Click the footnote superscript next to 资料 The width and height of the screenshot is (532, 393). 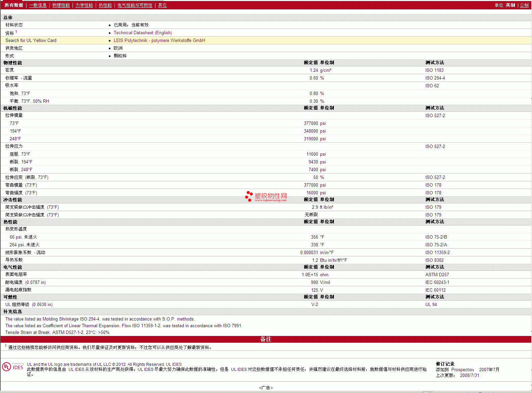click(16, 32)
